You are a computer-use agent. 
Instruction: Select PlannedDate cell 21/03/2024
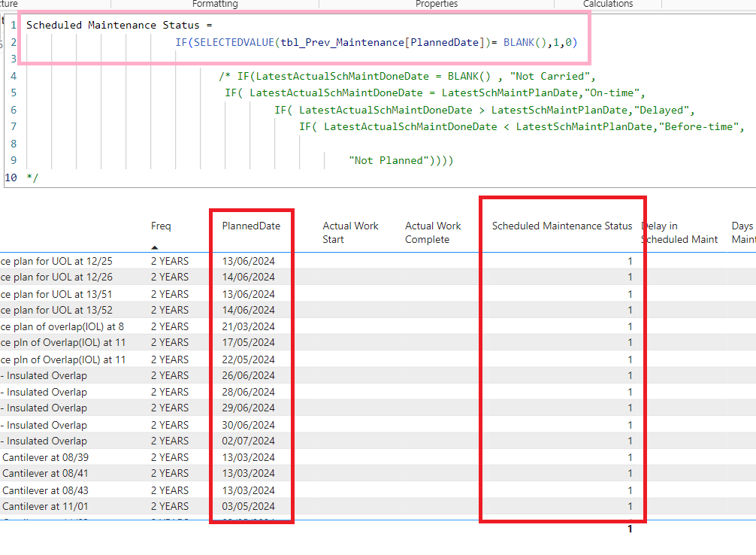click(248, 326)
